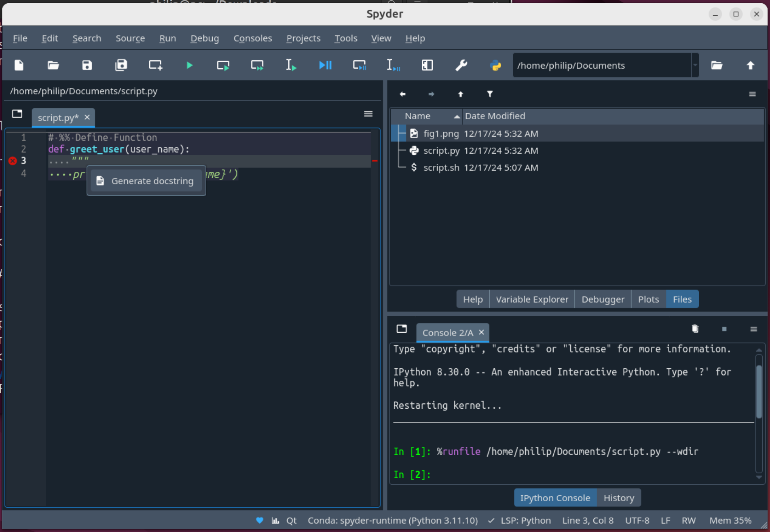This screenshot has width=770, height=532.
Task: Go up one folder in Files pane
Action: 461,94
